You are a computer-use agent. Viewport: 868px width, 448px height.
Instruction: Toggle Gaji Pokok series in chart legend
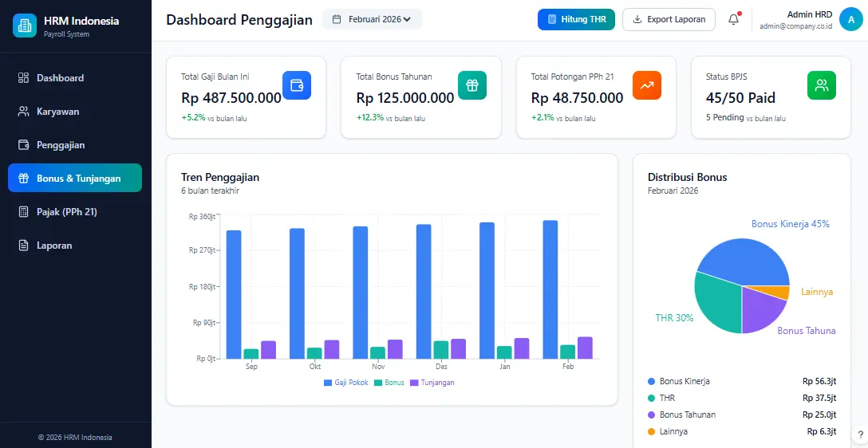point(346,383)
